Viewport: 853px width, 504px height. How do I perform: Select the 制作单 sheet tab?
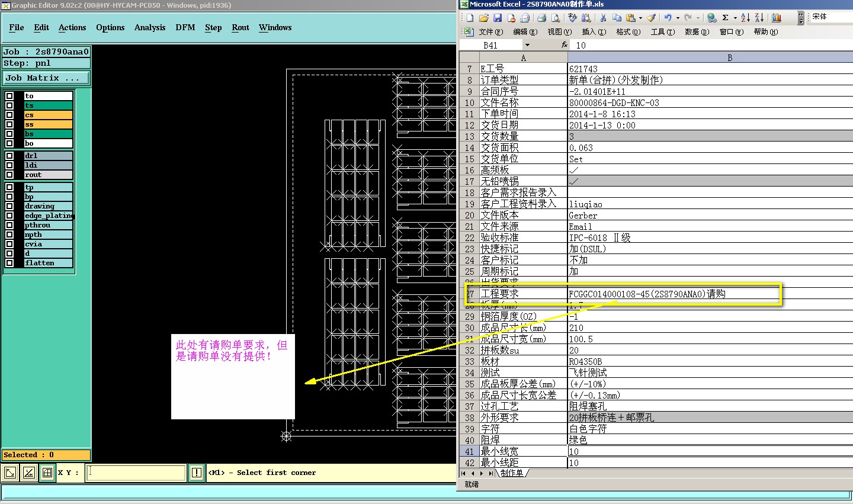(512, 473)
